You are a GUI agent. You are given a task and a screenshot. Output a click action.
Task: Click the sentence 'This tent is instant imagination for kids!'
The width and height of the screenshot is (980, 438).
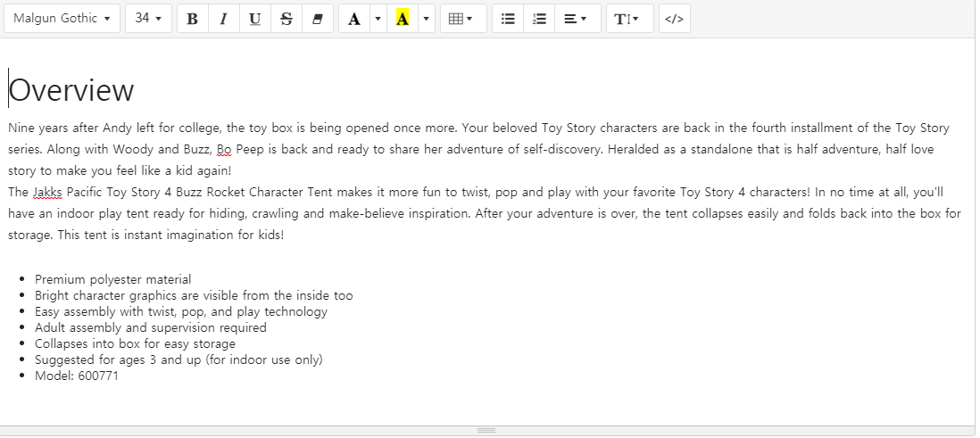pyautogui.click(x=170, y=235)
